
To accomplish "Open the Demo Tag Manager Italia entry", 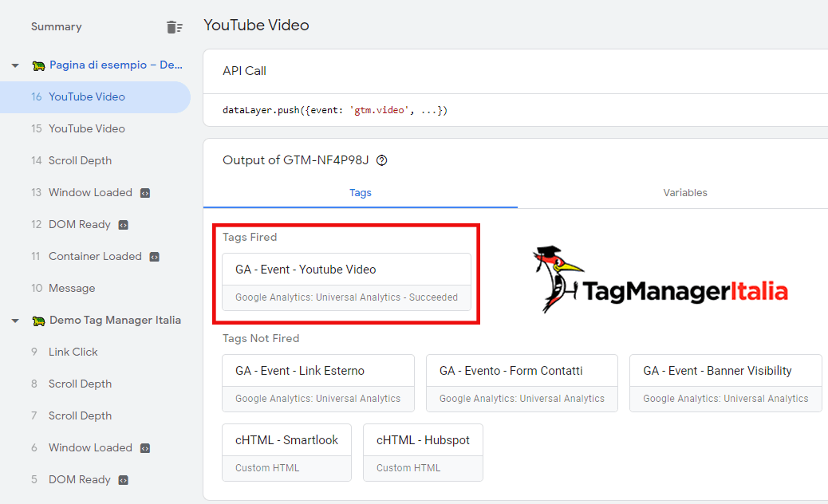I will click(115, 321).
